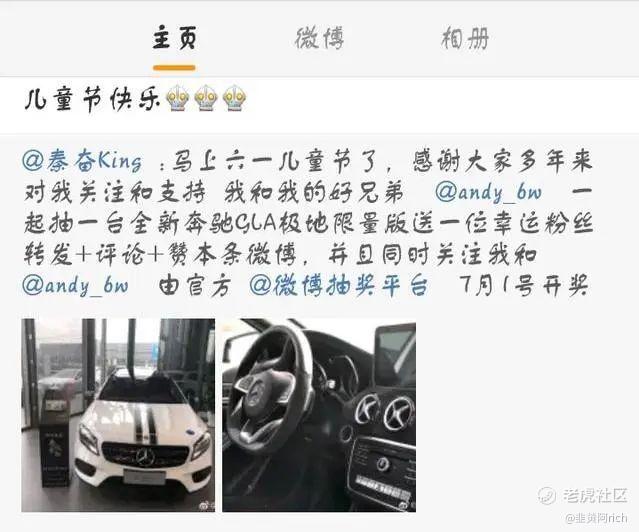Open the white Mercedes exterior photo
Image resolution: width=639 pixels, height=532 pixels.
(118, 415)
